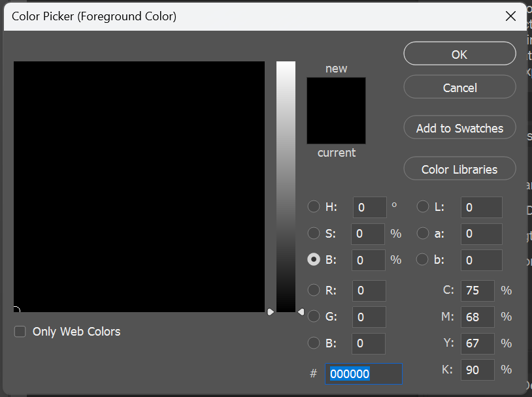Click Add to Swatches button

point(459,128)
